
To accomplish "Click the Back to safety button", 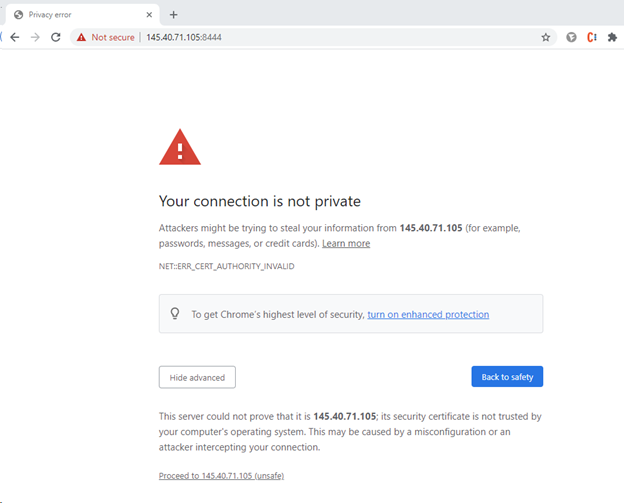I will (x=507, y=376).
